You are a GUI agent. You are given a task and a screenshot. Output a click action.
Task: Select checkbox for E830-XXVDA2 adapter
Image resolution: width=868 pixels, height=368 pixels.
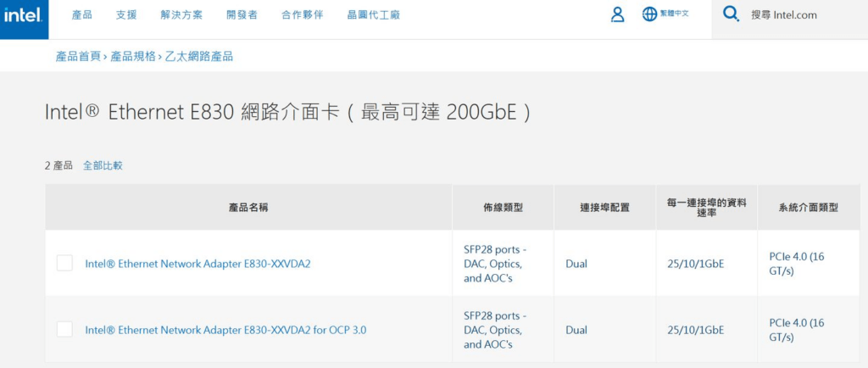[64, 264]
